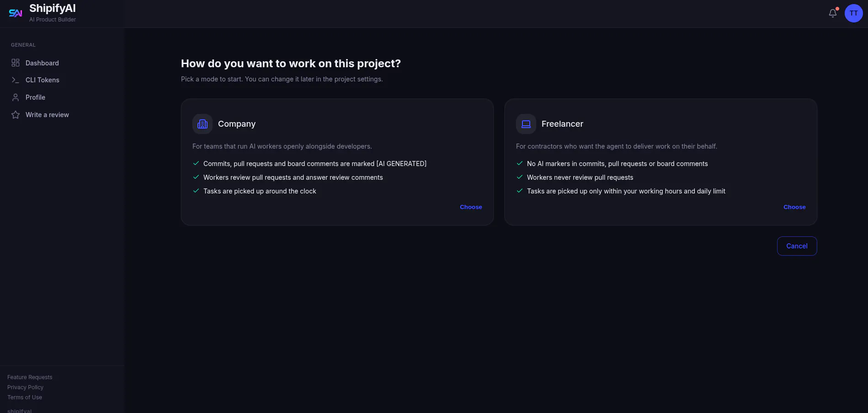Open Feature Requests link
This screenshot has width=868, height=413.
click(x=30, y=377)
